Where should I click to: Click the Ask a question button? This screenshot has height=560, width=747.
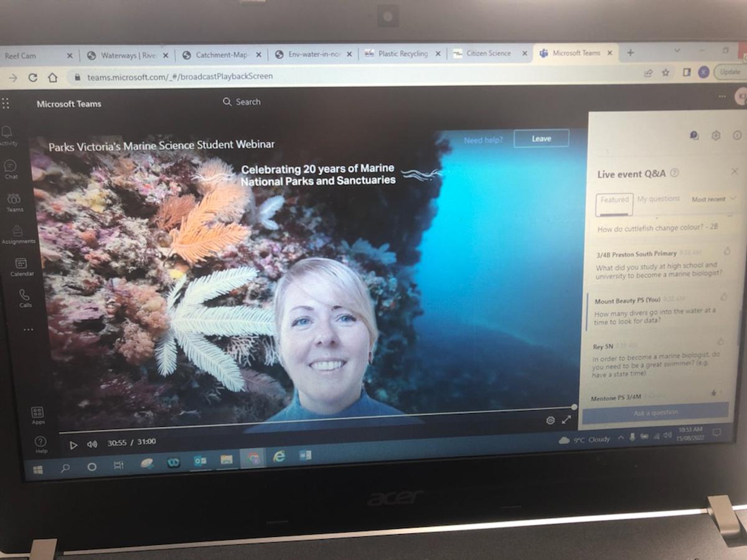coord(655,412)
